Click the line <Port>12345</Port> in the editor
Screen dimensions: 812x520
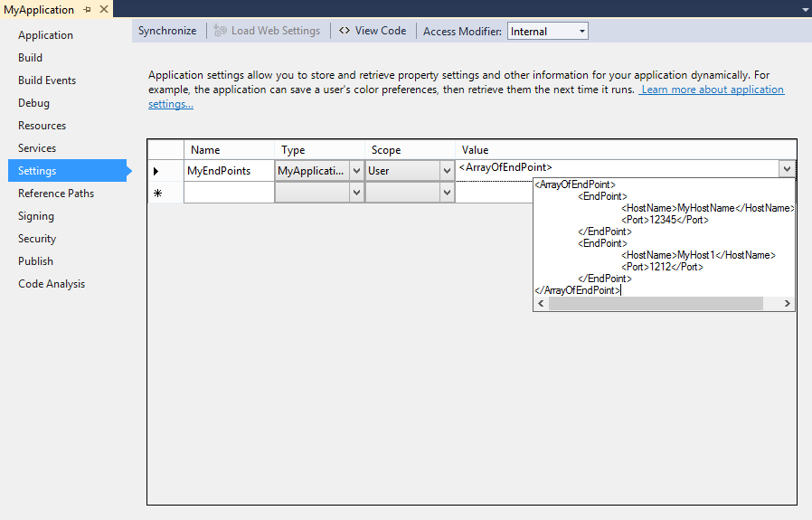point(665,220)
